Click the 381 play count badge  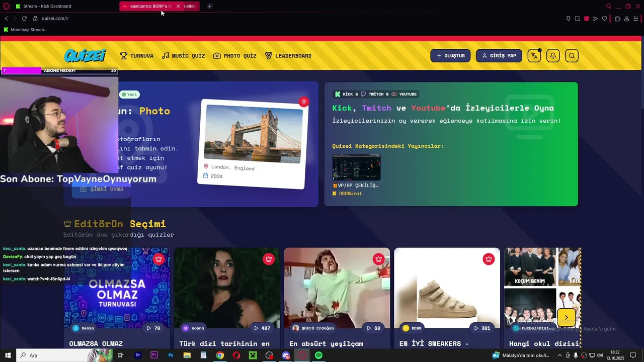(482, 328)
